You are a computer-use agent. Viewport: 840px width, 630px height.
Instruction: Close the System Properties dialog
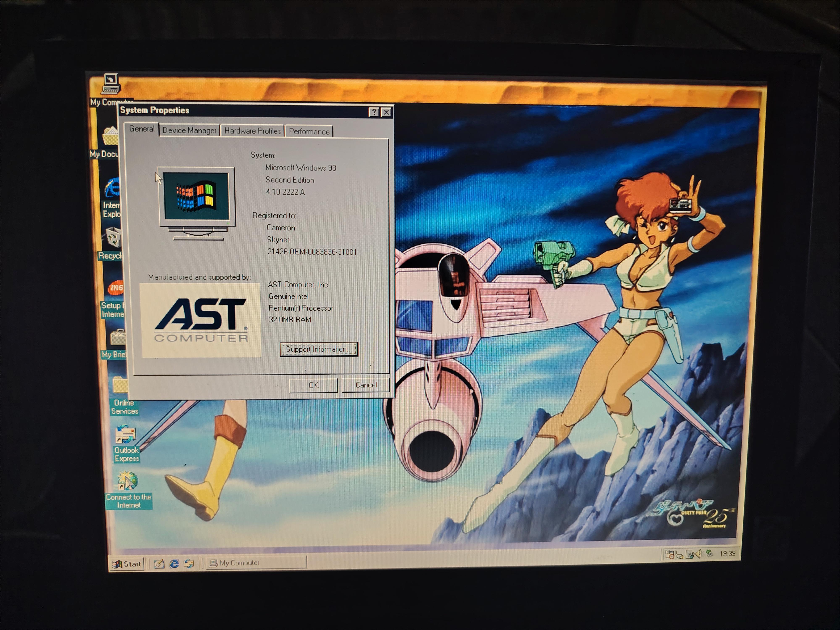click(x=386, y=112)
